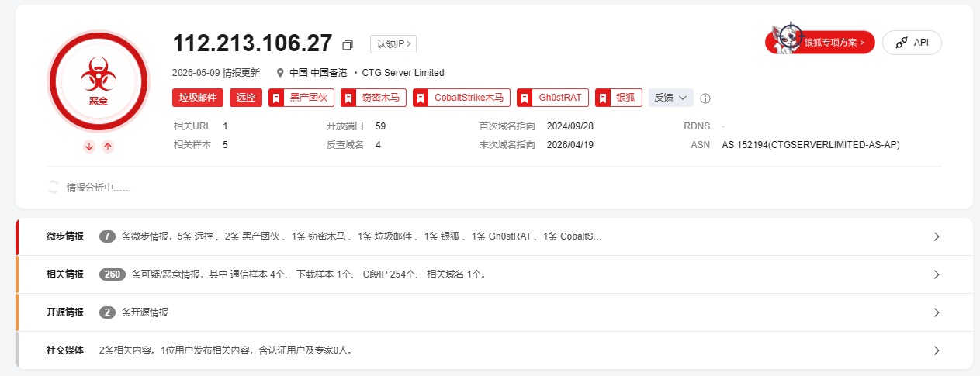Select the 远控 tag
The height and width of the screenshot is (376, 980).
point(246,98)
